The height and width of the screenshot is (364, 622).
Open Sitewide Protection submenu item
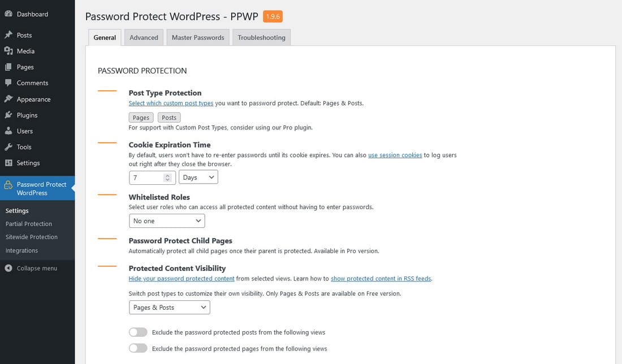[31, 237]
